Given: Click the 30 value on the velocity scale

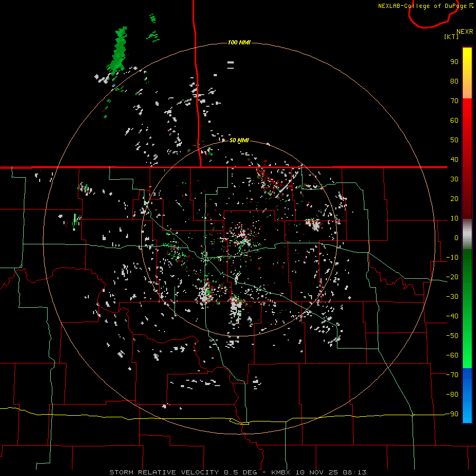Looking at the screenshot, I should 454,179.
